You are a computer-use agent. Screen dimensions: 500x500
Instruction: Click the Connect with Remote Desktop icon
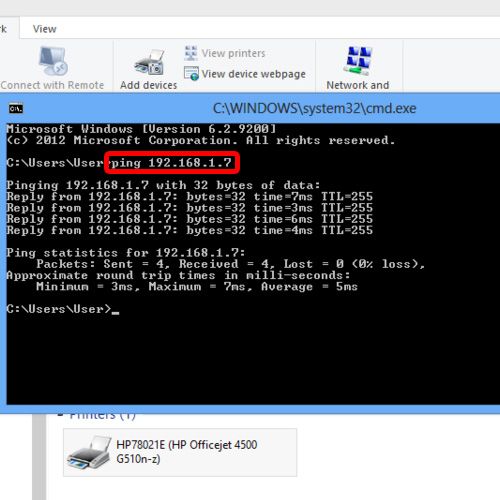53,61
